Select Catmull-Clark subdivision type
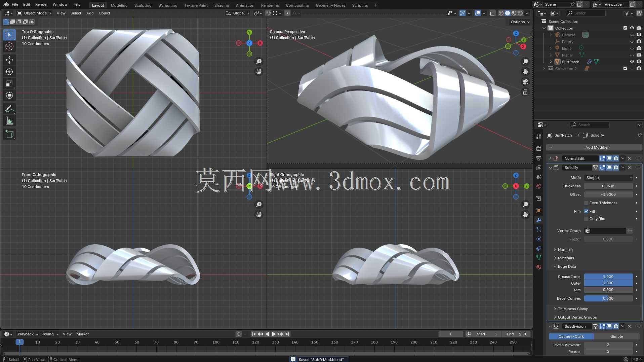This screenshot has height=362, width=644. pyautogui.click(x=571, y=336)
